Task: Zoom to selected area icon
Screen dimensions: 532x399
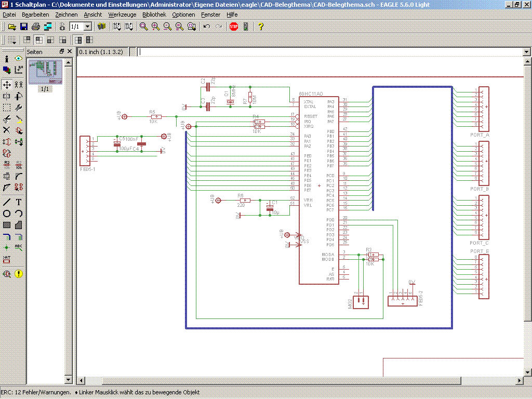Action: coord(192,26)
